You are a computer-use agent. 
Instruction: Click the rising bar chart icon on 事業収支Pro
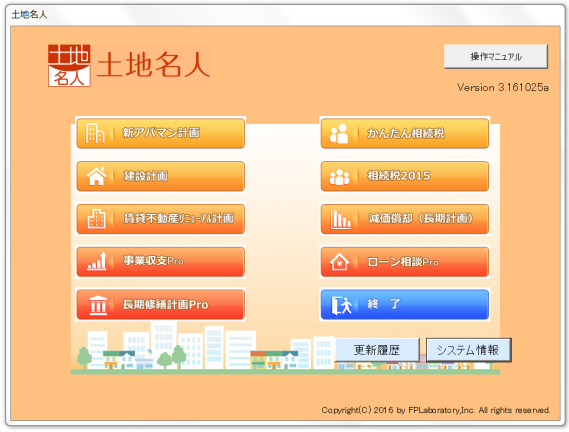click(97, 261)
